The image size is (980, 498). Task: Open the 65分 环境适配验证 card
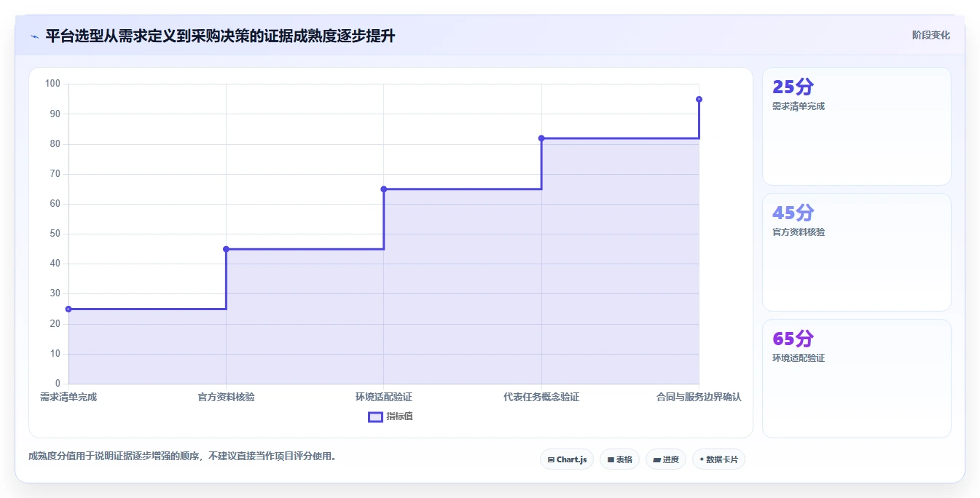857,379
